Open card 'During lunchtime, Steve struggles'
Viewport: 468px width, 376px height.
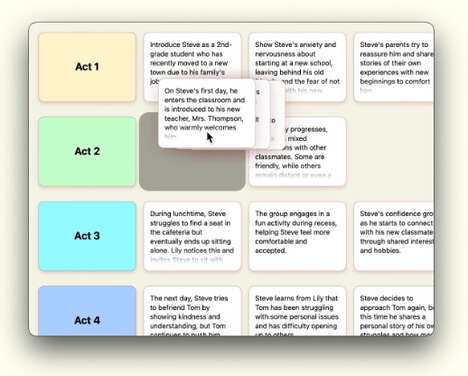[x=192, y=236]
